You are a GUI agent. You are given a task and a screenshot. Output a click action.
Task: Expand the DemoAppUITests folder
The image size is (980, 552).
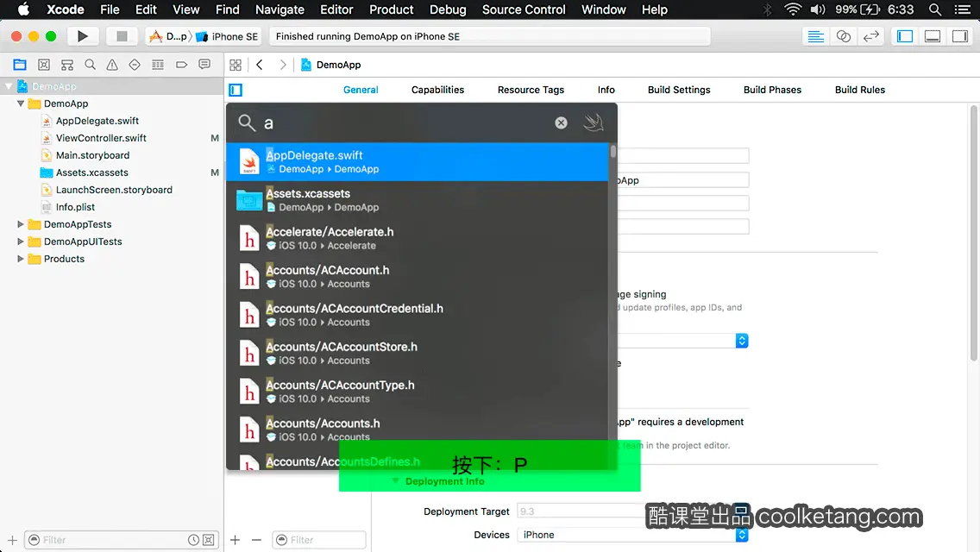(x=21, y=241)
